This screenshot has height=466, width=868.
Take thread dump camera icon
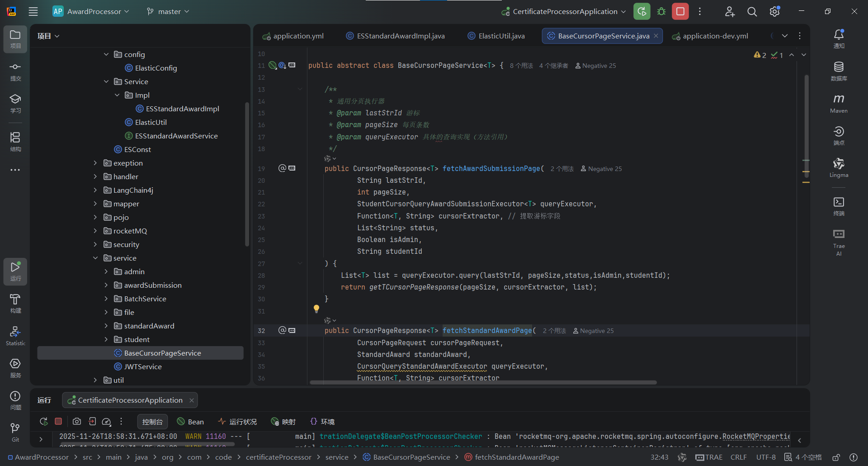pyautogui.click(x=77, y=421)
